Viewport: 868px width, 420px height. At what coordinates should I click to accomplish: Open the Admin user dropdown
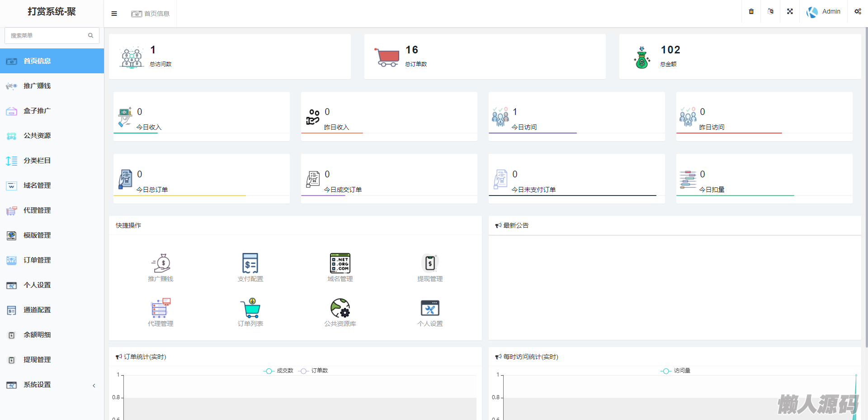pos(824,12)
